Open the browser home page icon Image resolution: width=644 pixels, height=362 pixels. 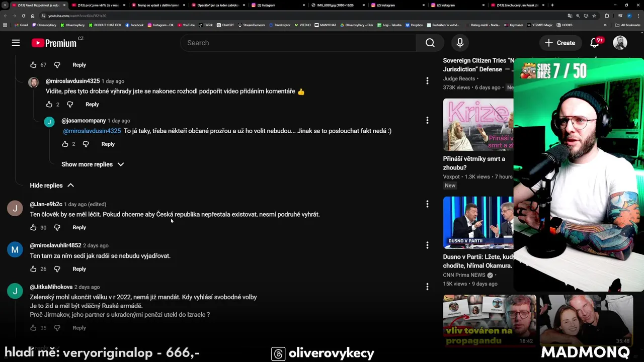pos(33,16)
